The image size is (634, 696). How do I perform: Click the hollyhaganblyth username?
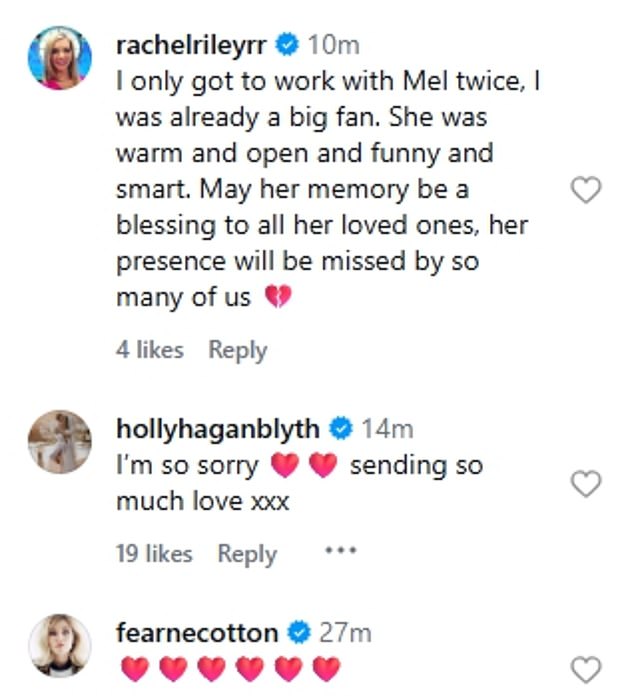point(219,429)
